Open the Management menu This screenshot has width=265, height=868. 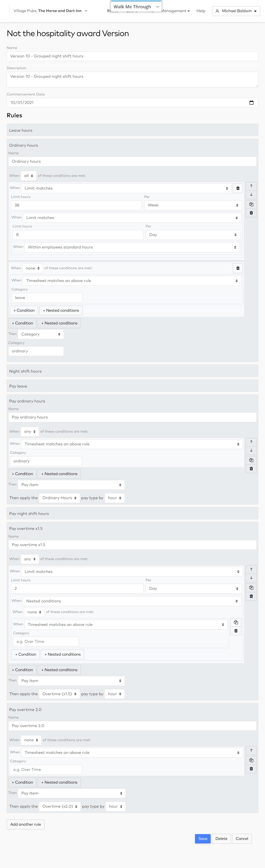click(x=175, y=11)
